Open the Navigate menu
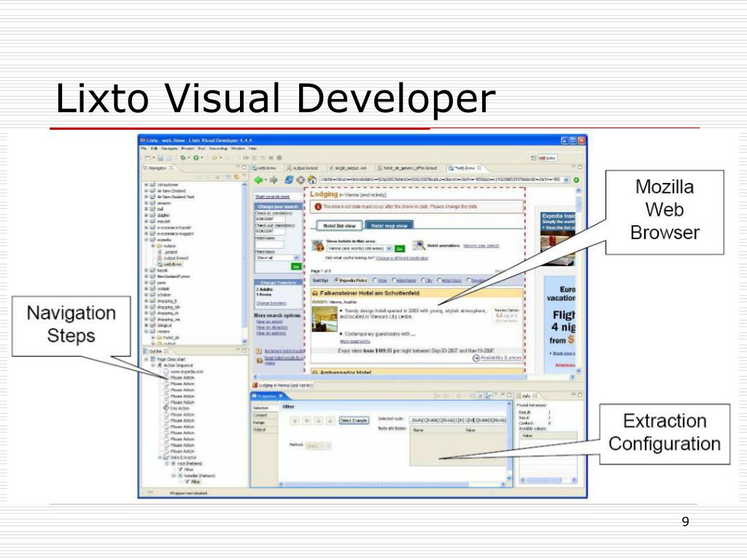This screenshot has width=747, height=560. pos(169,149)
